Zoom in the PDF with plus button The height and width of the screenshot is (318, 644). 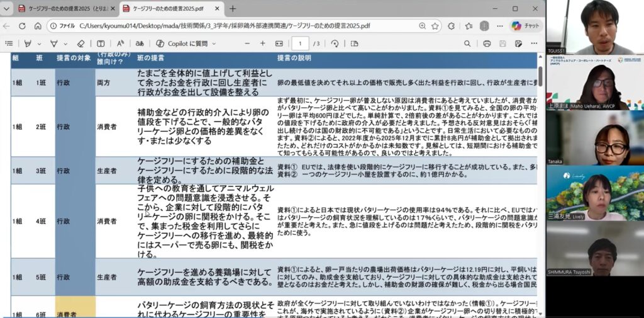(262, 43)
